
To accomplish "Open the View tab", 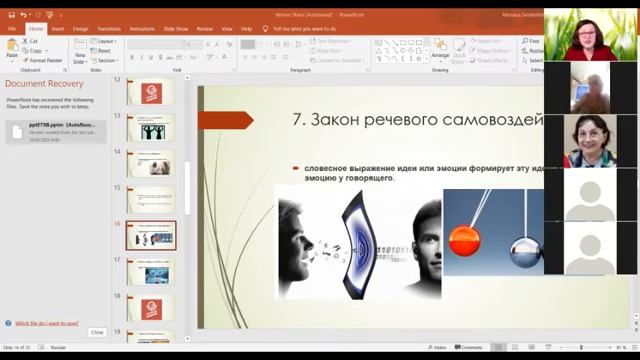I will click(x=227, y=29).
